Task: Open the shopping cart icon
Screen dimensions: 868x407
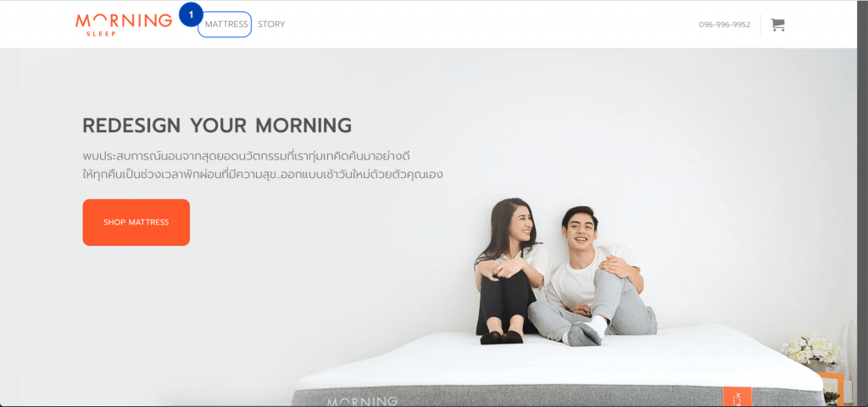Action: coord(778,25)
